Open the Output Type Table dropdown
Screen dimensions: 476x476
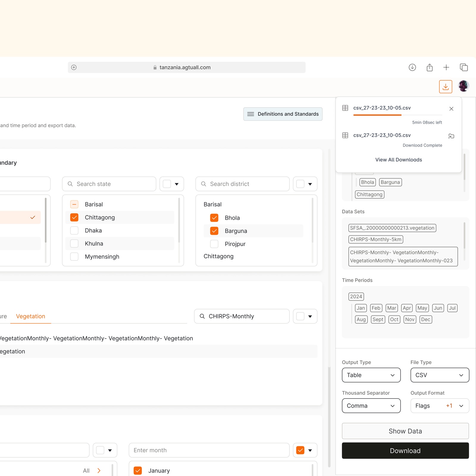coord(371,375)
